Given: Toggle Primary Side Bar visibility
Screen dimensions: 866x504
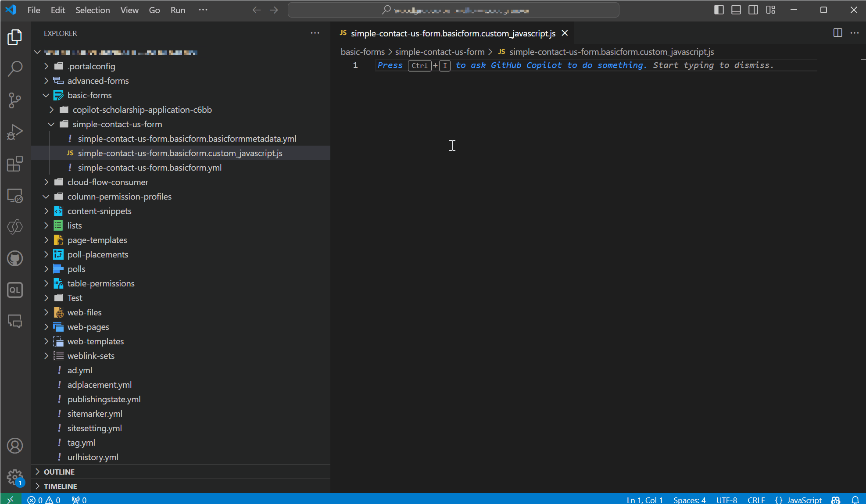Looking at the screenshot, I should (x=719, y=10).
